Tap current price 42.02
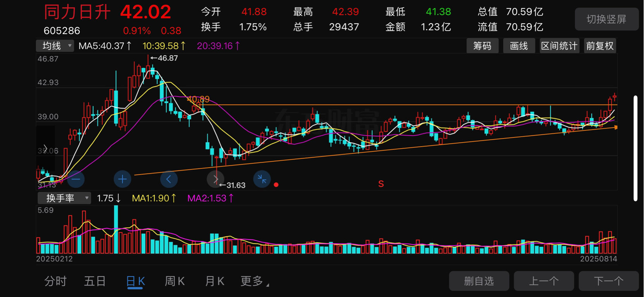This screenshot has height=297, width=644. click(x=146, y=12)
